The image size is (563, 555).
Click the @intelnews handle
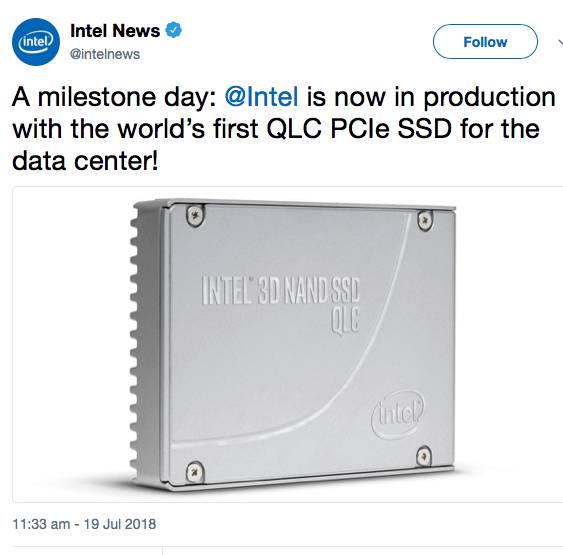pos(105,54)
